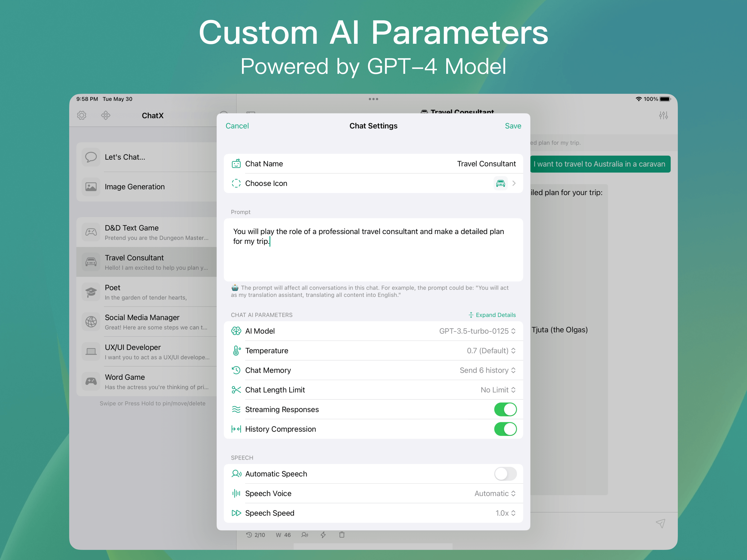Open the AI Model dropdown
The width and height of the screenshot is (747, 560).
477,331
